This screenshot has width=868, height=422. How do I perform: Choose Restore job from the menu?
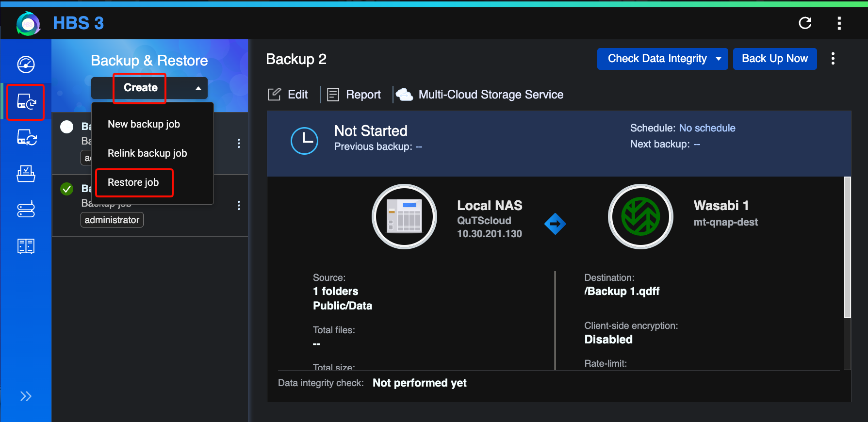tap(133, 182)
